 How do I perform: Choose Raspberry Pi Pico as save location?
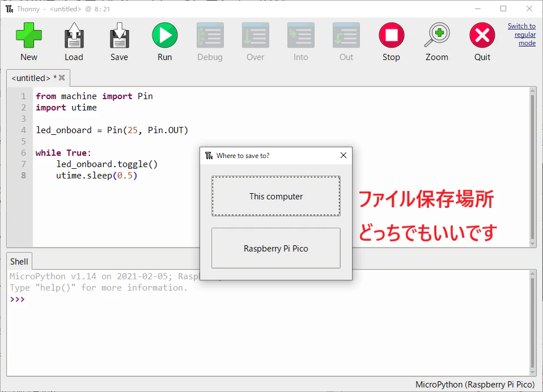pyautogui.click(x=276, y=248)
